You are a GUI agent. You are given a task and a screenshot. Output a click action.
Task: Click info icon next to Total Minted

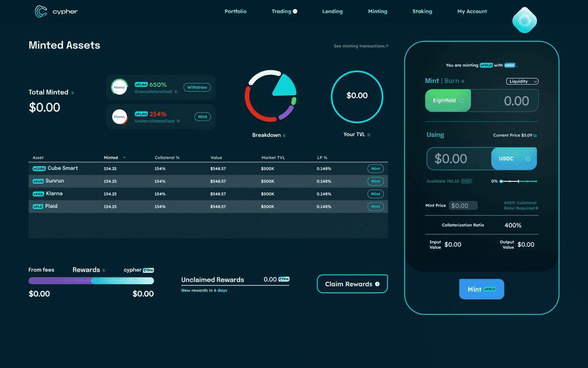click(x=72, y=93)
